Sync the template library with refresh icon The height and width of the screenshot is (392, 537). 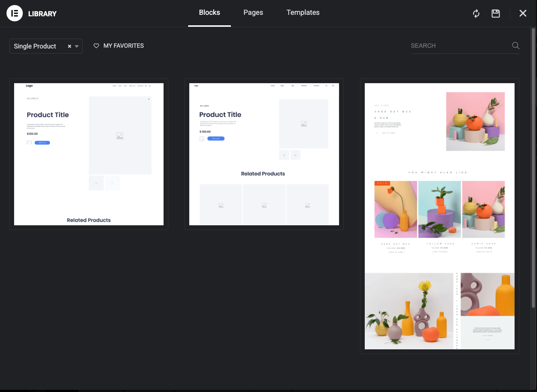[x=476, y=13]
